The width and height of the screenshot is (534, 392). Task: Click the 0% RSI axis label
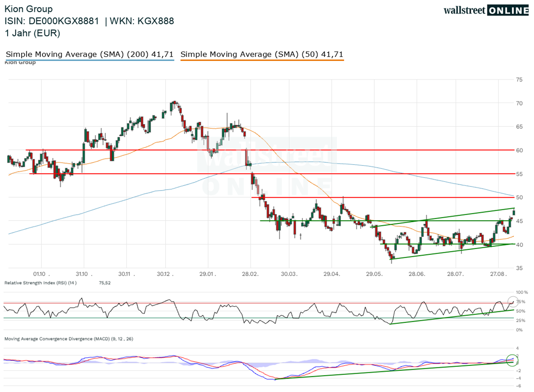519,330
